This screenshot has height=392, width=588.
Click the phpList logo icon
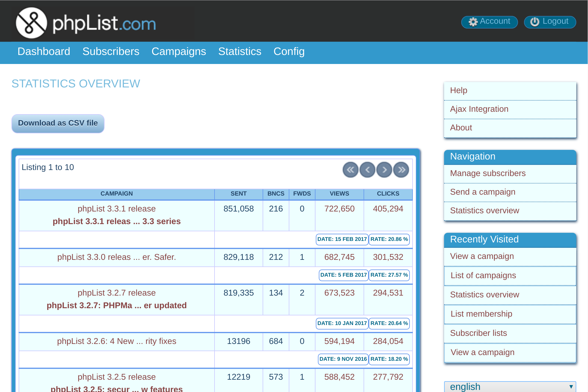tap(31, 23)
